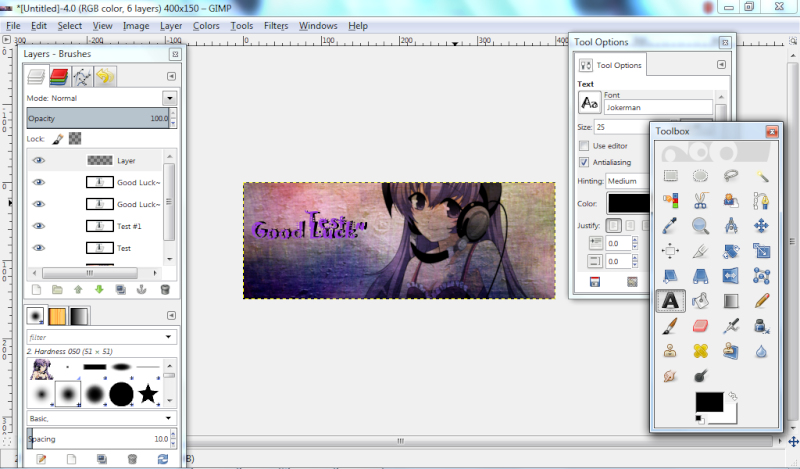Open the layer Mode dropdown
The width and height of the screenshot is (800, 469).
point(169,98)
